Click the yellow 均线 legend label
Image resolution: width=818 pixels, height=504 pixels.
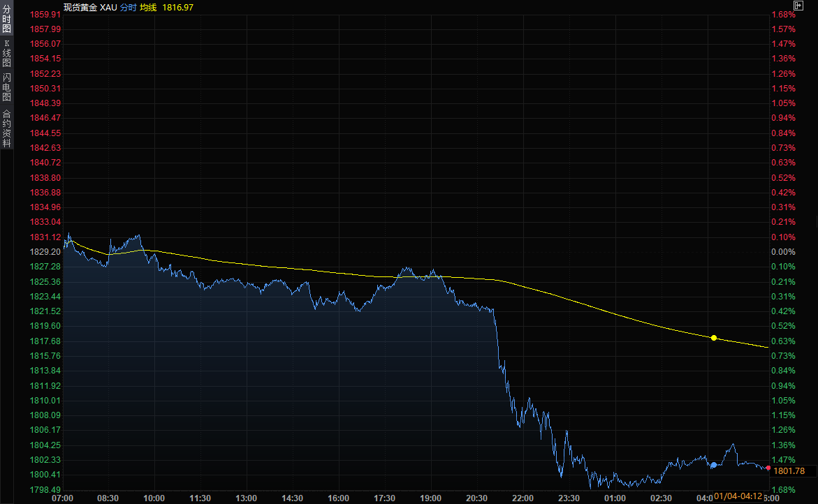148,7
